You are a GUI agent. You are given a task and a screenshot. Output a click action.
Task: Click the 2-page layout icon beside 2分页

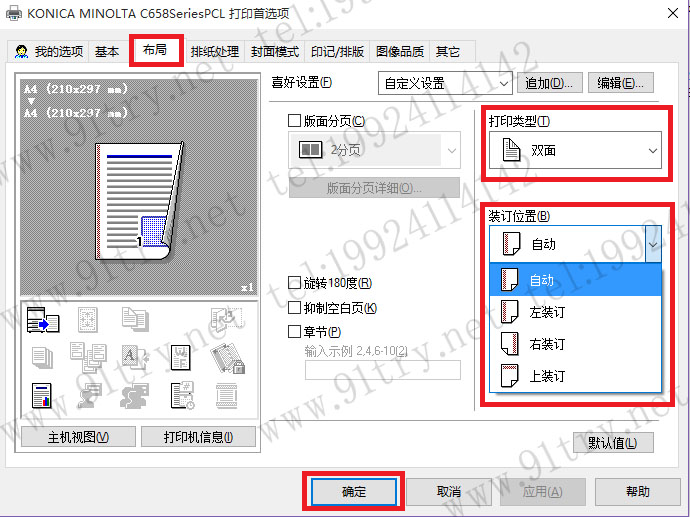click(310, 150)
